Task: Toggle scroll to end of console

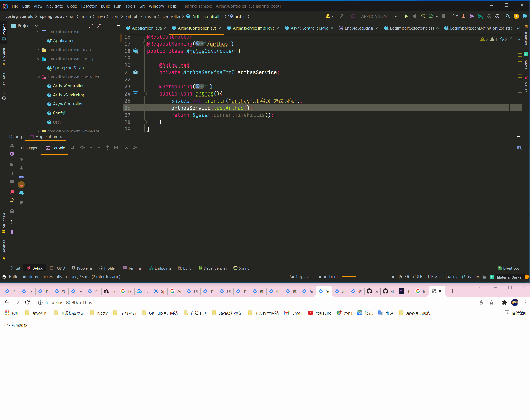Action: click(21, 185)
